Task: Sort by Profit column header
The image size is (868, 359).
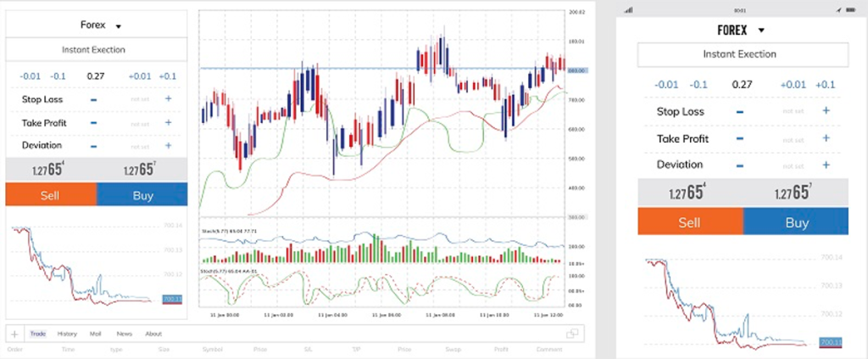Action: point(502,350)
